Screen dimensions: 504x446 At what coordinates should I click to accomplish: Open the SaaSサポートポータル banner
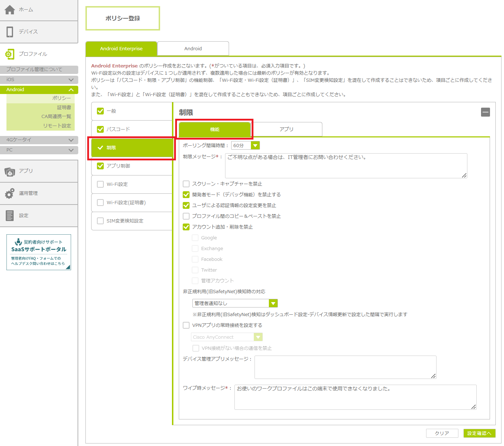coord(39,252)
